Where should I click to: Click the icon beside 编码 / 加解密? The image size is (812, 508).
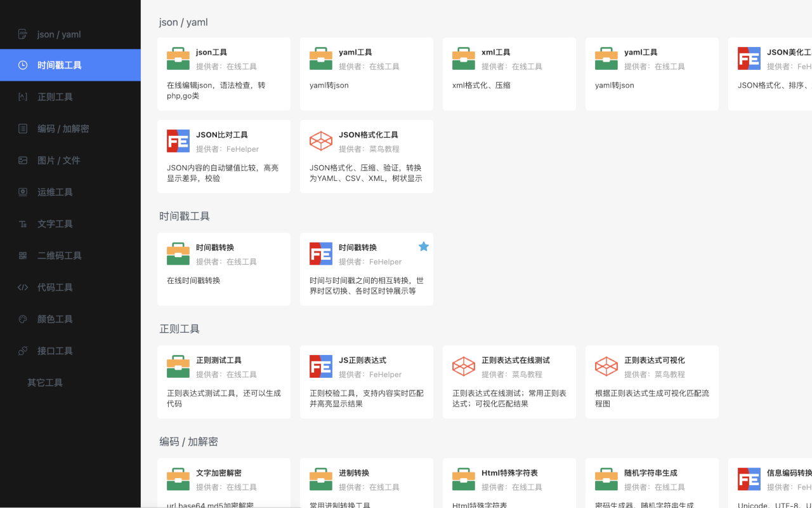[x=23, y=128]
